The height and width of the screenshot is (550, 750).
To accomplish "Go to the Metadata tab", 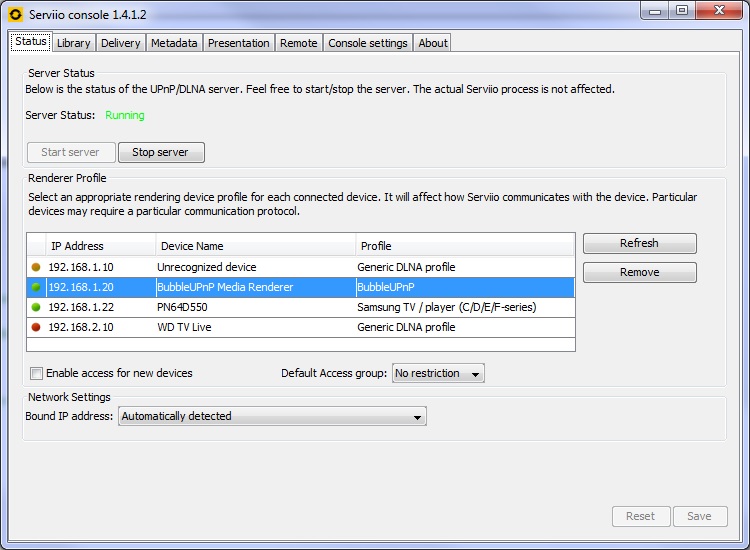I will 174,43.
